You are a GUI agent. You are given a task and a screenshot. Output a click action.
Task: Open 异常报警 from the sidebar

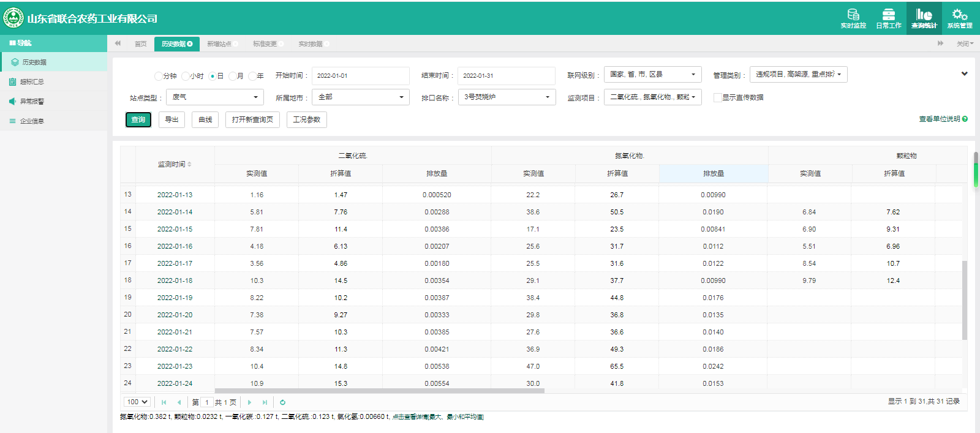32,102
